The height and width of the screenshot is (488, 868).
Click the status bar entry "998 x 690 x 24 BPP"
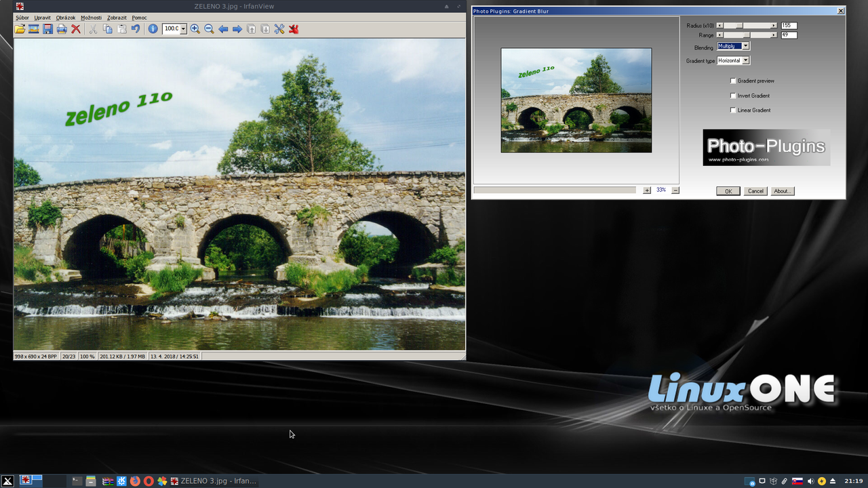[x=36, y=356]
